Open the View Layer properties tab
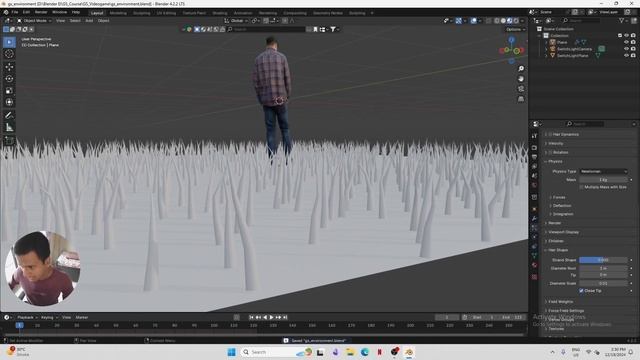 (534, 166)
